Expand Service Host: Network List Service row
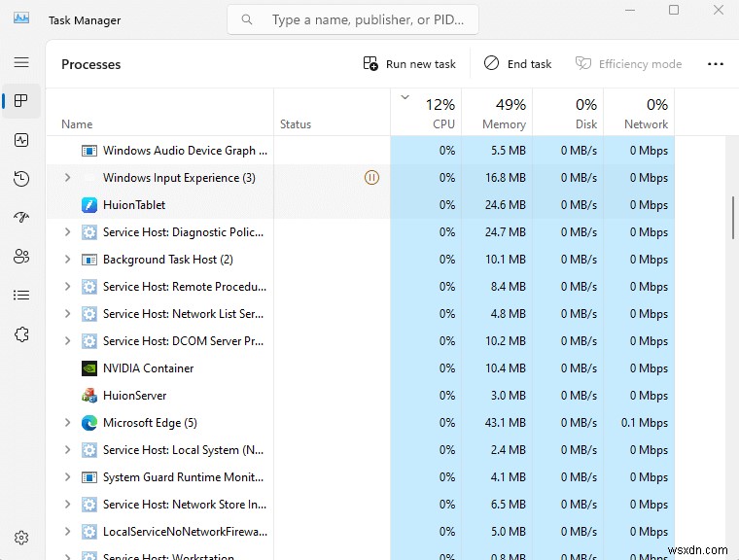 click(x=67, y=314)
